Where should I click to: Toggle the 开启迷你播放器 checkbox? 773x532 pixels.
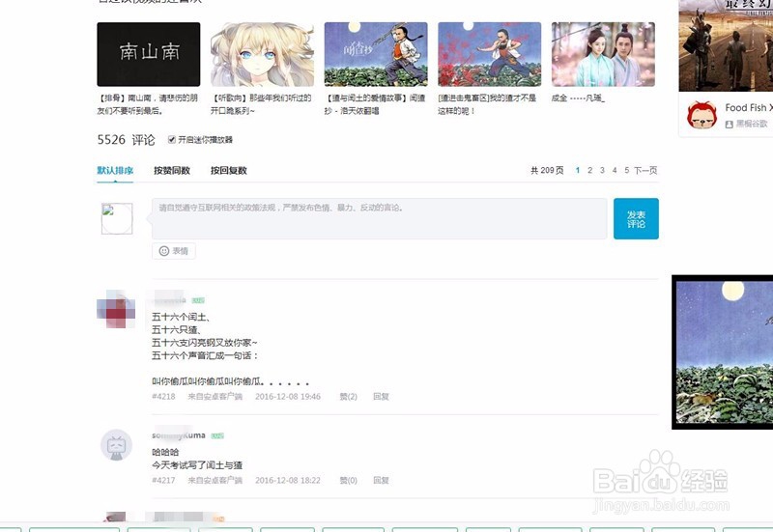coord(172,140)
